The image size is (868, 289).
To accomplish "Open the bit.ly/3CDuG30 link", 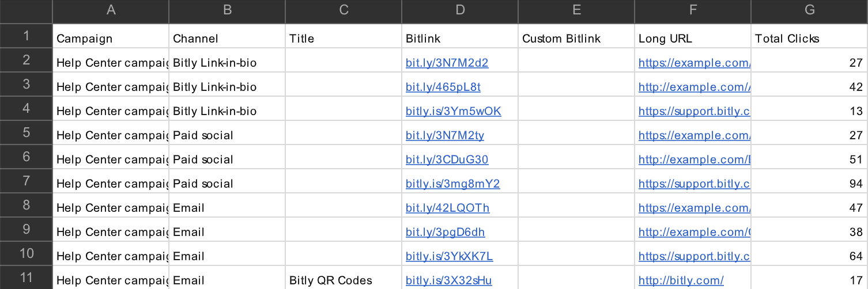I will coord(447,159).
